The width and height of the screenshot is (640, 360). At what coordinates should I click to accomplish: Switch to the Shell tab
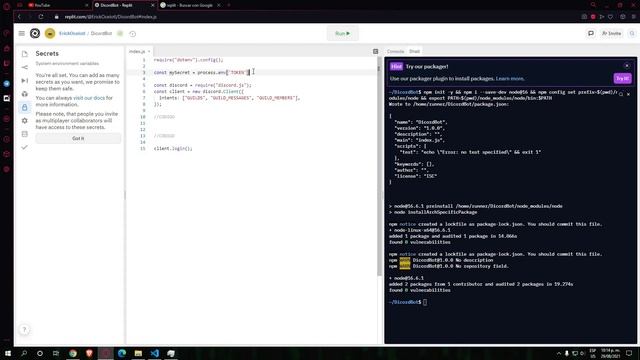pos(414,51)
